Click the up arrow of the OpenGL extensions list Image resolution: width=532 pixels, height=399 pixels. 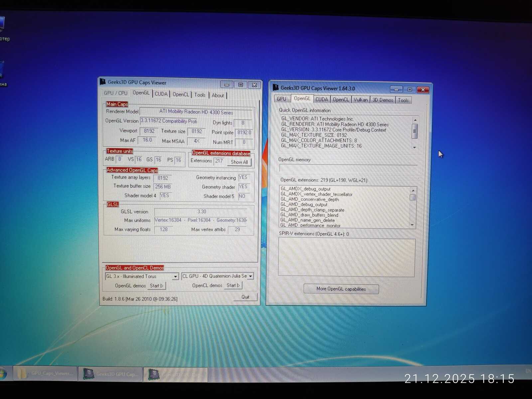click(413, 191)
